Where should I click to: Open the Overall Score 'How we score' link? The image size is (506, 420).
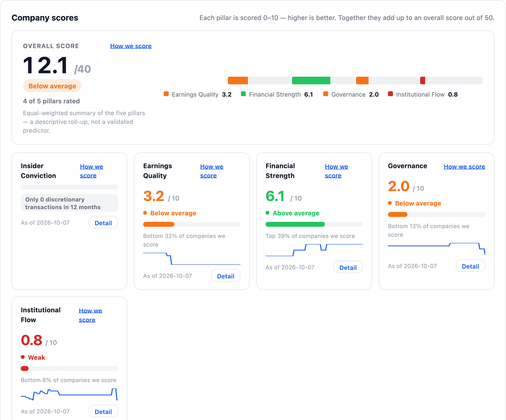(131, 46)
